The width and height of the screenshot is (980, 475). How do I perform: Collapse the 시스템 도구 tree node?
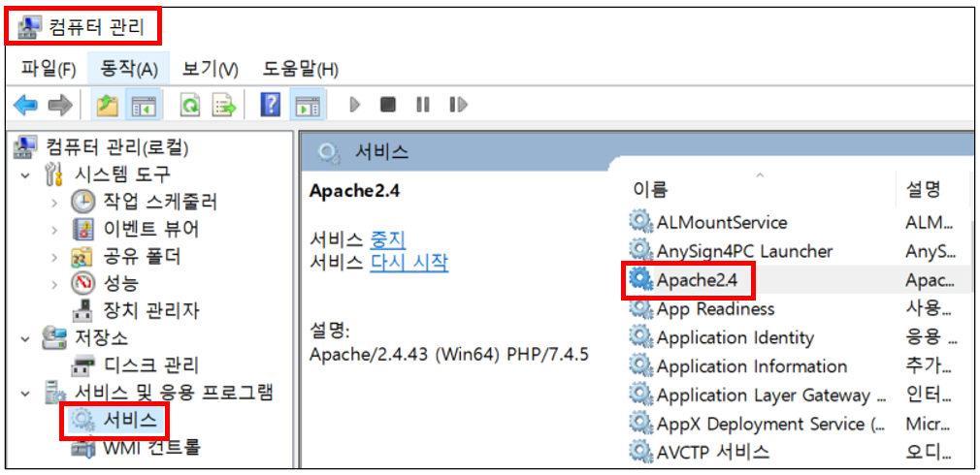[x=25, y=174]
